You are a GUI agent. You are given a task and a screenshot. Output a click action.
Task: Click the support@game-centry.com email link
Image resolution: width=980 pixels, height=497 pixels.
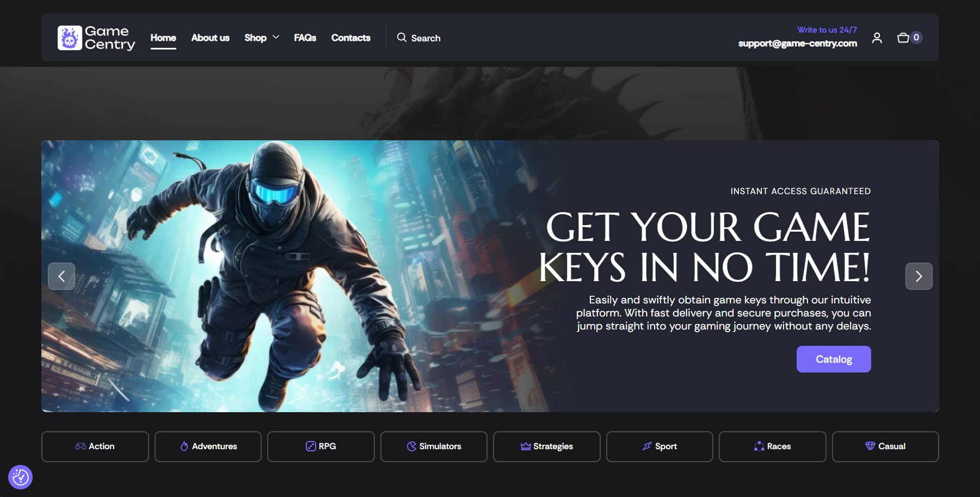(797, 44)
